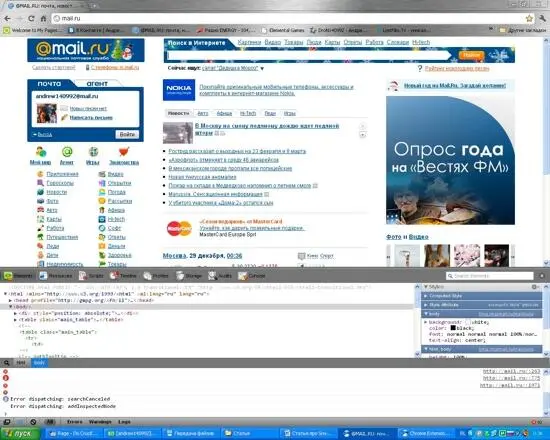Click the DevTools dock/undock icon
The height and width of the screenshot is (440, 550).
coord(7,422)
